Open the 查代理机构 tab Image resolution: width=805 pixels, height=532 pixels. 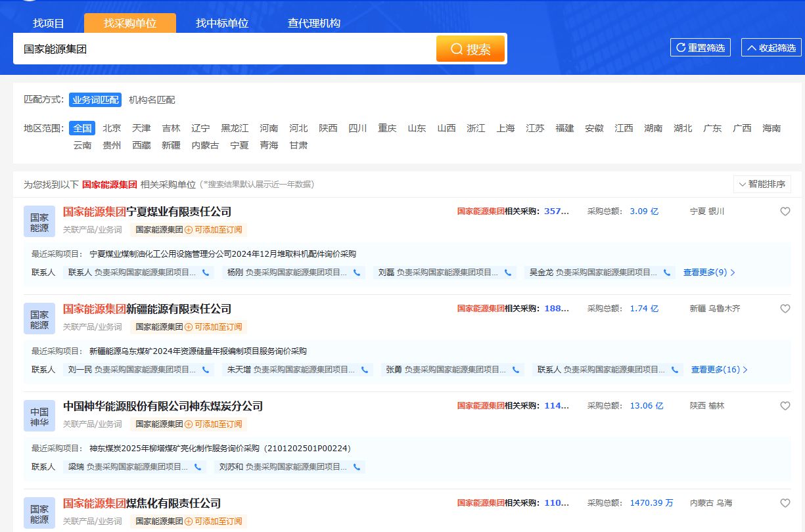coord(314,24)
